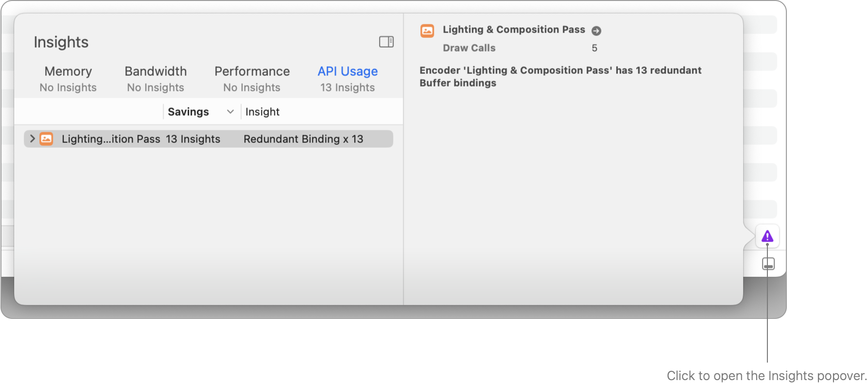Click the orange icon beside Lighting & Composition Pass header
Viewport: 868px width, 383px height.
tap(427, 30)
